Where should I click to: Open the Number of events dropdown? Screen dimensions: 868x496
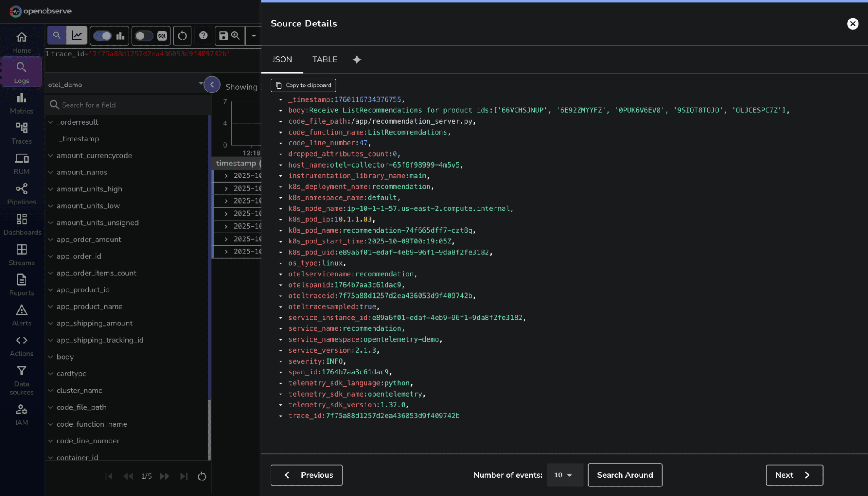(x=564, y=475)
